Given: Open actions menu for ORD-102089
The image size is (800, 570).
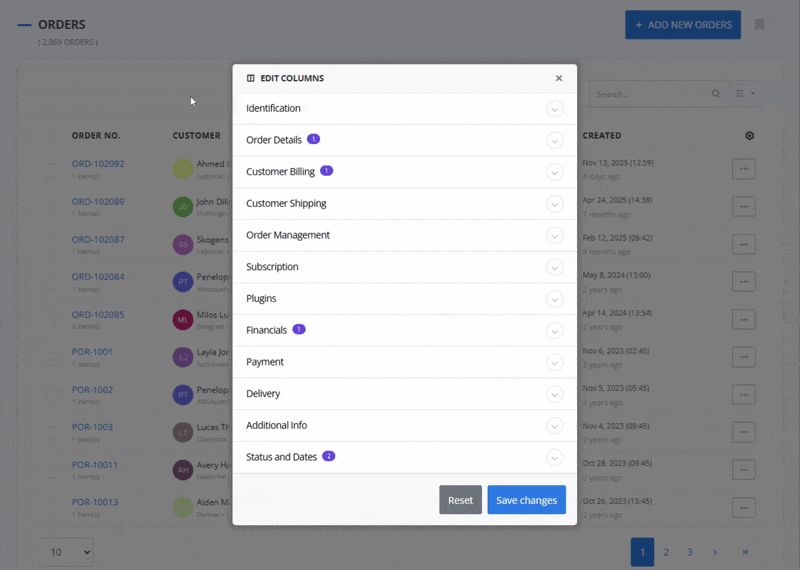Looking at the screenshot, I should coord(743,206).
